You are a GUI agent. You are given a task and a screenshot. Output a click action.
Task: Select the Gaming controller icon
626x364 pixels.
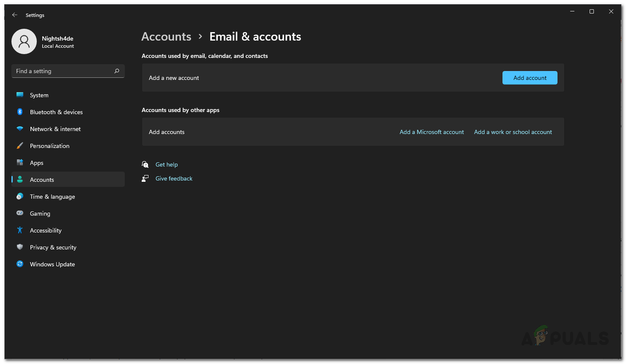[x=20, y=213]
